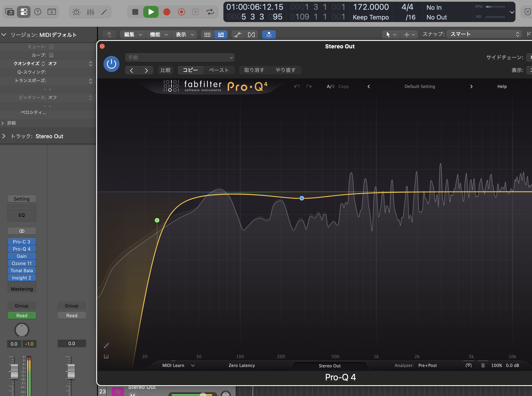Select the green EQ band node
Viewport: 532px width, 396px height.
tap(157, 220)
